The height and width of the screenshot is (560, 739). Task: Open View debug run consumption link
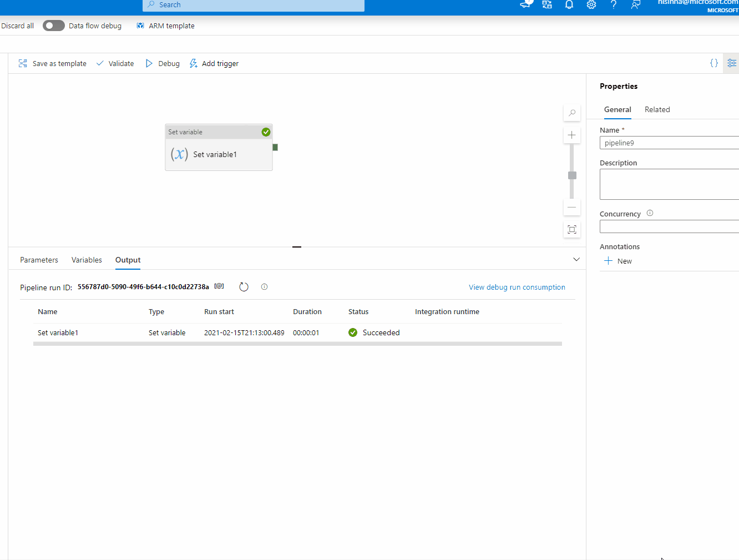(x=517, y=287)
